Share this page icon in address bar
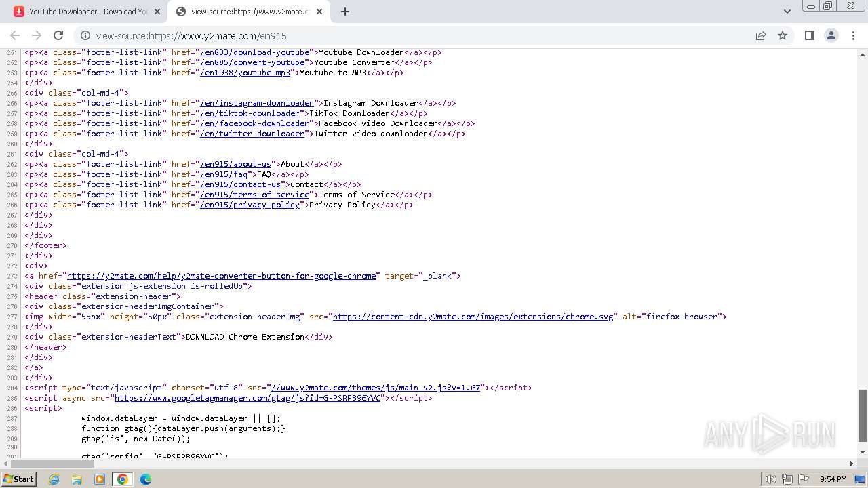This screenshot has height=488, width=868. (761, 36)
